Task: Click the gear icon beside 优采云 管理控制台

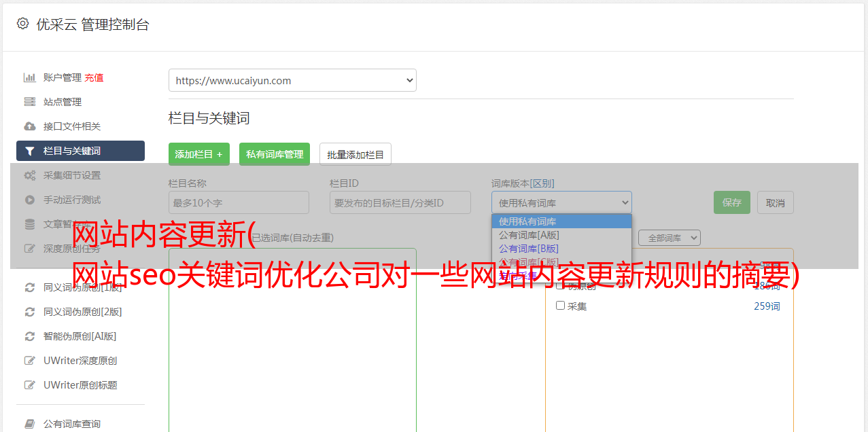Action: coord(22,24)
